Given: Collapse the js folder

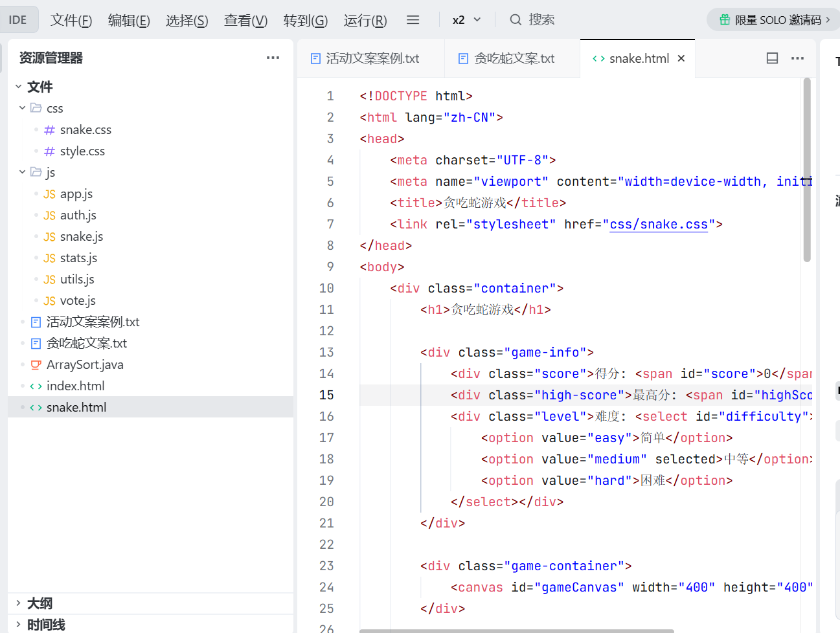Looking at the screenshot, I should click(23, 172).
